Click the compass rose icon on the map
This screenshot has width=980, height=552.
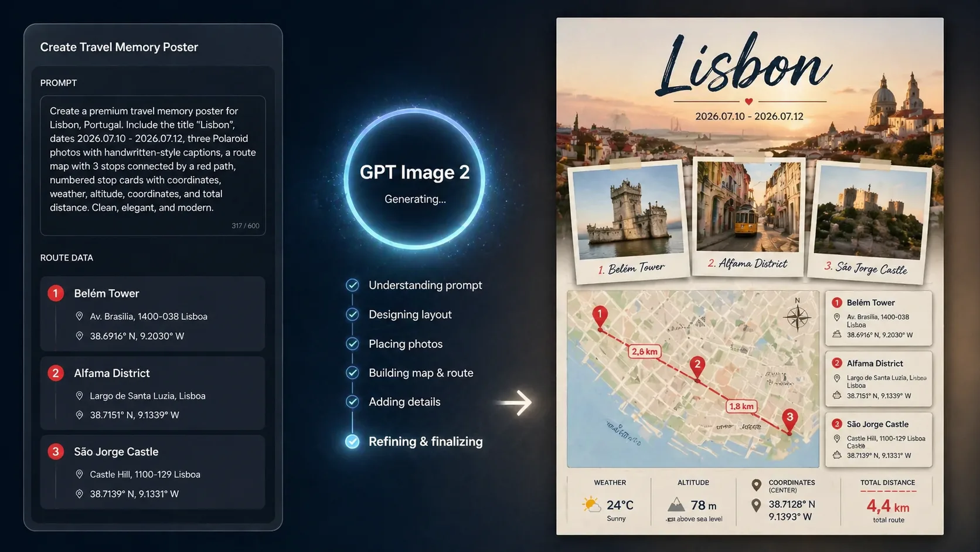(x=797, y=317)
